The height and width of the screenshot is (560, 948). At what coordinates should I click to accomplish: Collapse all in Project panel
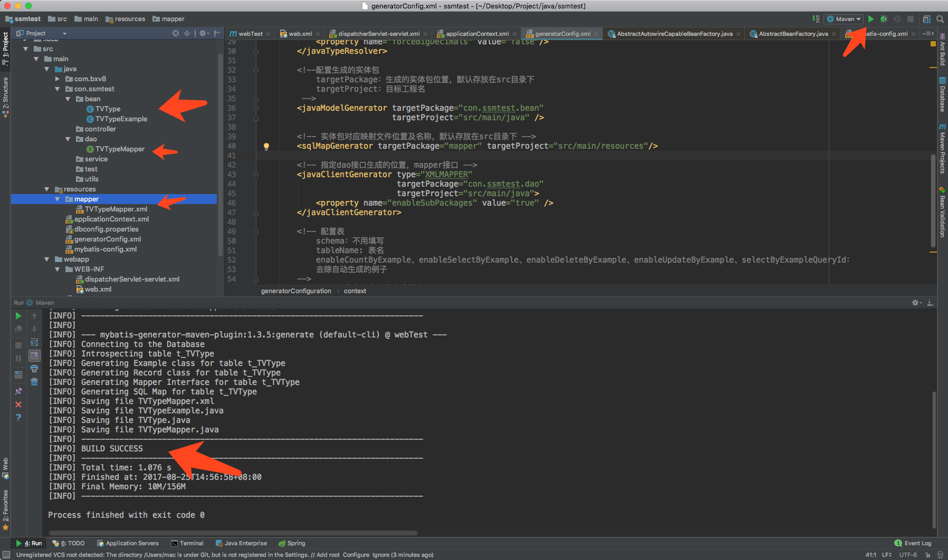pos(187,33)
